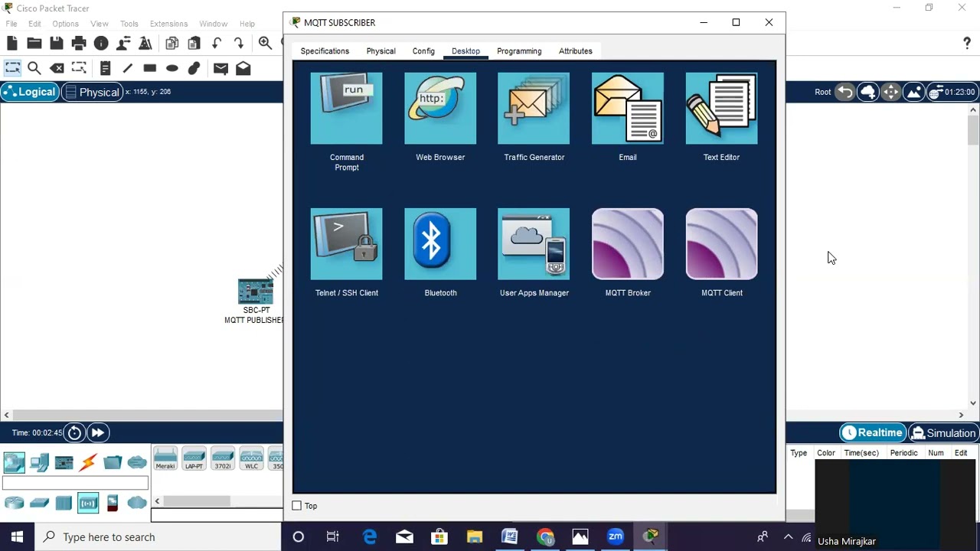Open the Email app
The height and width of the screenshot is (551, 980).
click(628, 109)
